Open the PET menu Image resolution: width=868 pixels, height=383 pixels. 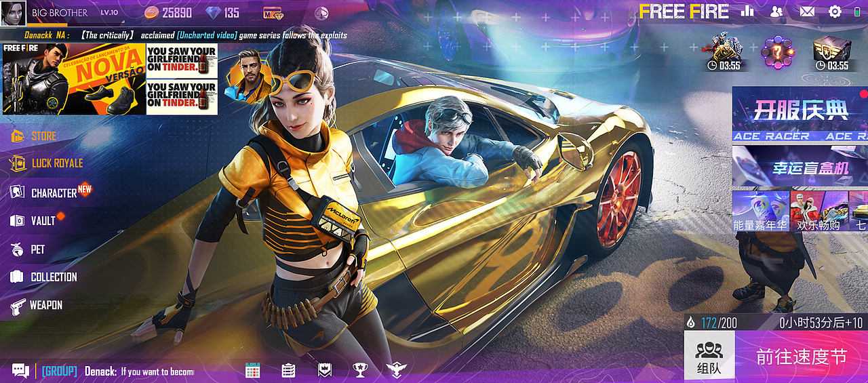coord(28,249)
